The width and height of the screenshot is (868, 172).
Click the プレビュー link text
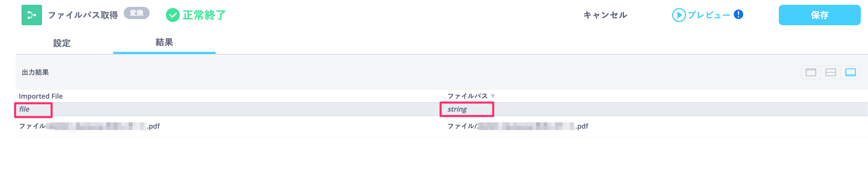(709, 15)
